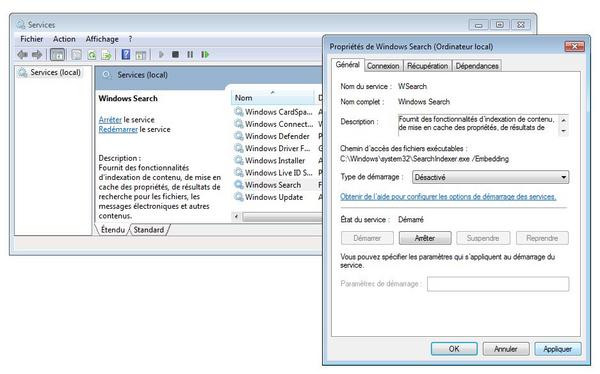Click the Pause service toolbar icon
This screenshot has width=600, height=374.
pos(190,55)
